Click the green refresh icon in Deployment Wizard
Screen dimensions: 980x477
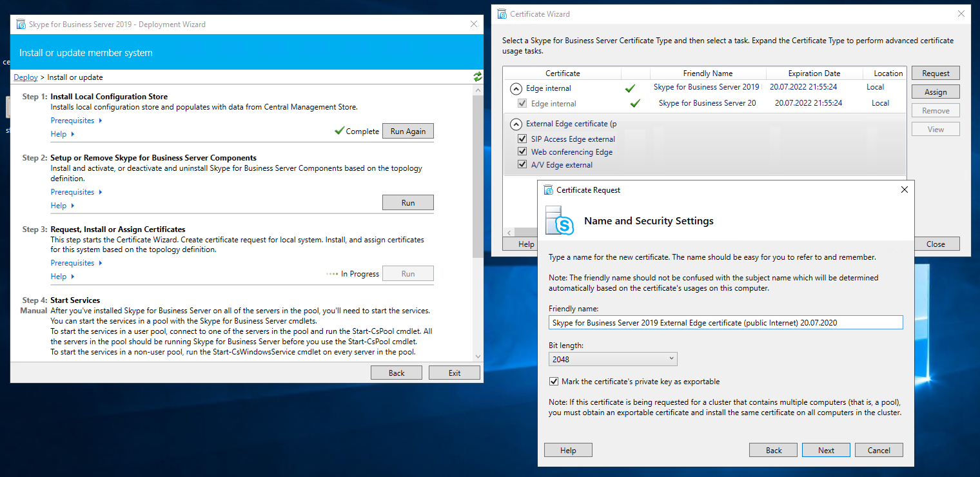[x=477, y=77]
